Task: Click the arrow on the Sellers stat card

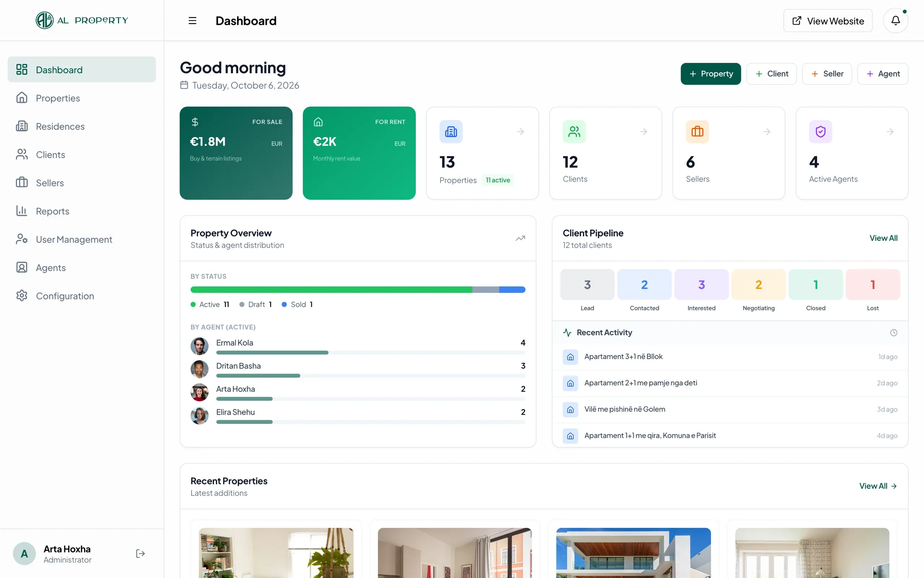Action: click(767, 131)
